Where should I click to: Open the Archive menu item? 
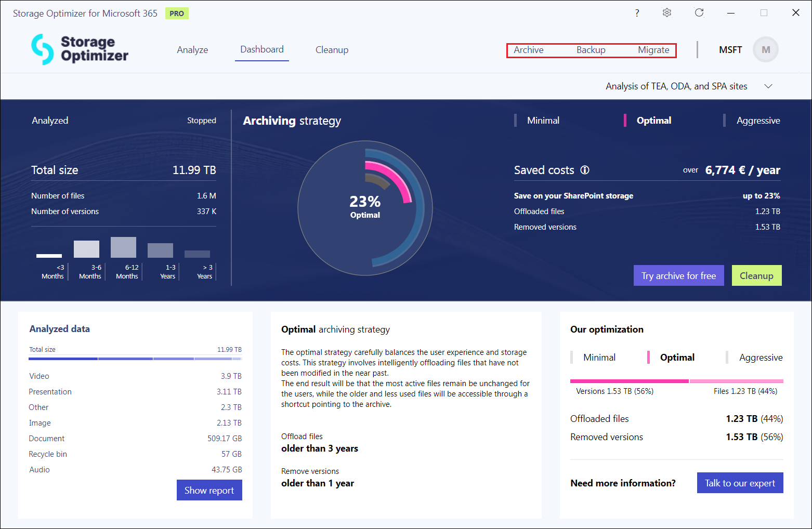click(529, 50)
